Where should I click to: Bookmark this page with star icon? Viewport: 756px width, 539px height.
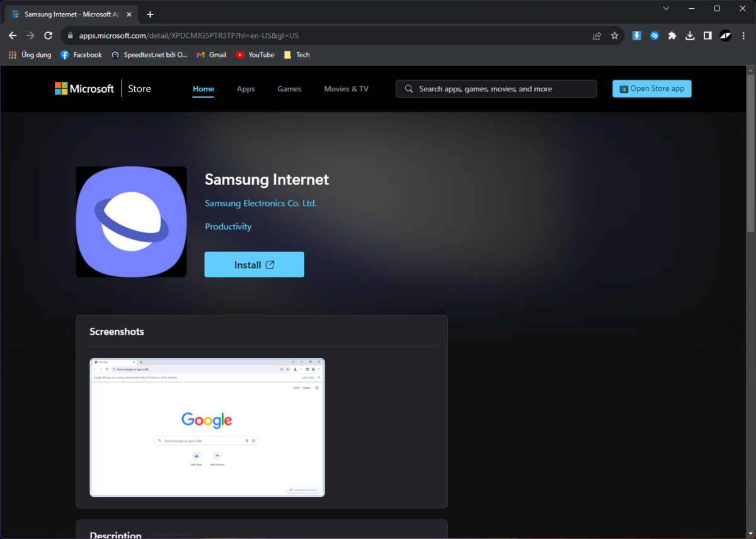pos(614,36)
